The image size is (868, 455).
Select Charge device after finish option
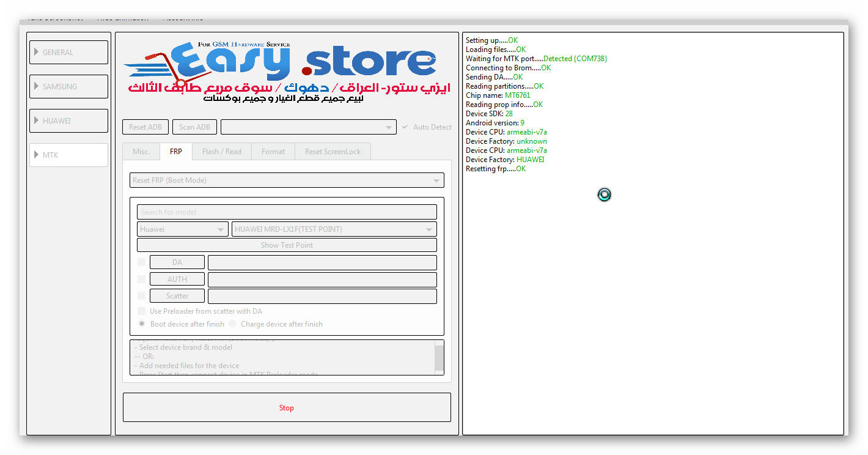coord(276,324)
